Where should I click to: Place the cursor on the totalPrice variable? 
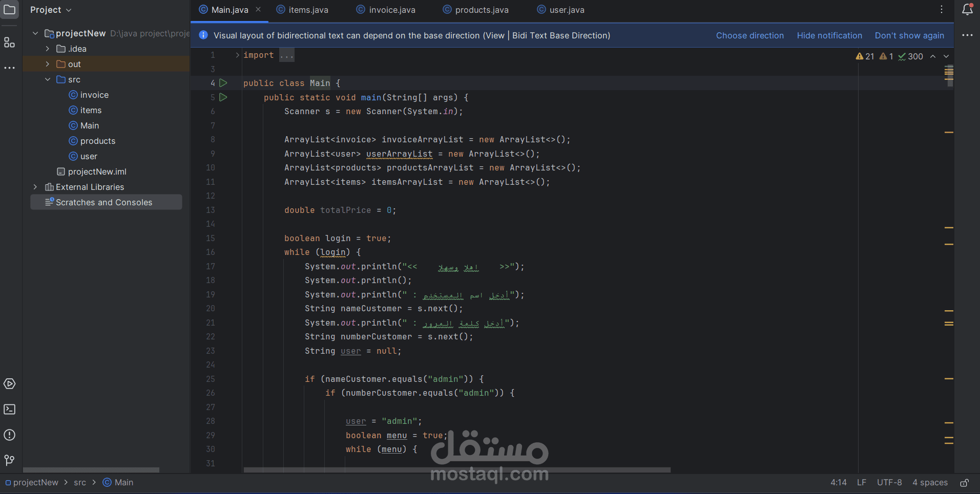click(x=345, y=210)
